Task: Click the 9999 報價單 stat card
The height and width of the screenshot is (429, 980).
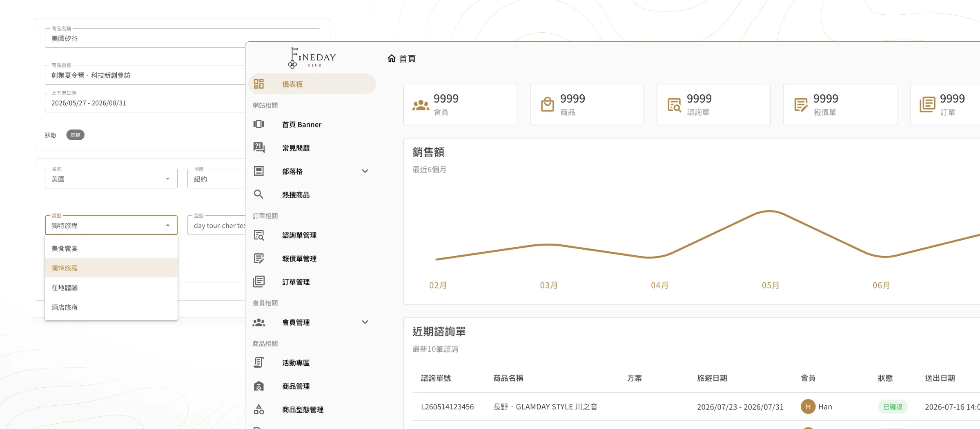Action: (x=840, y=105)
